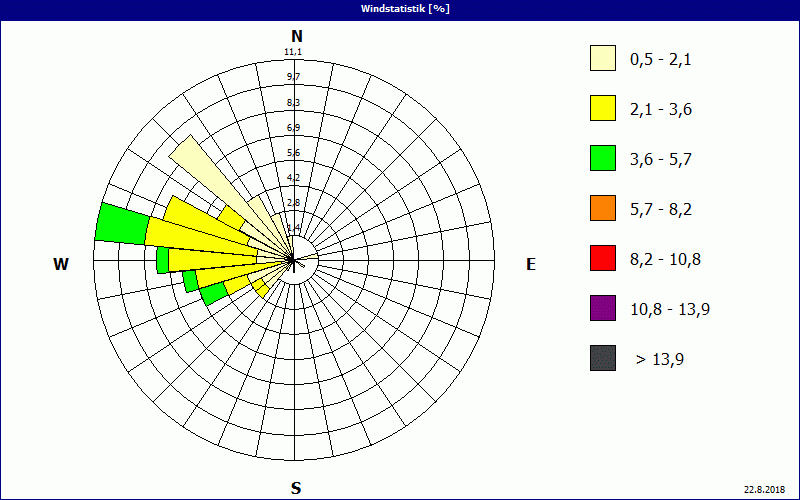This screenshot has height=500, width=800.
Task: Click the large green tip of the west-northwest bar
Action: [122, 224]
